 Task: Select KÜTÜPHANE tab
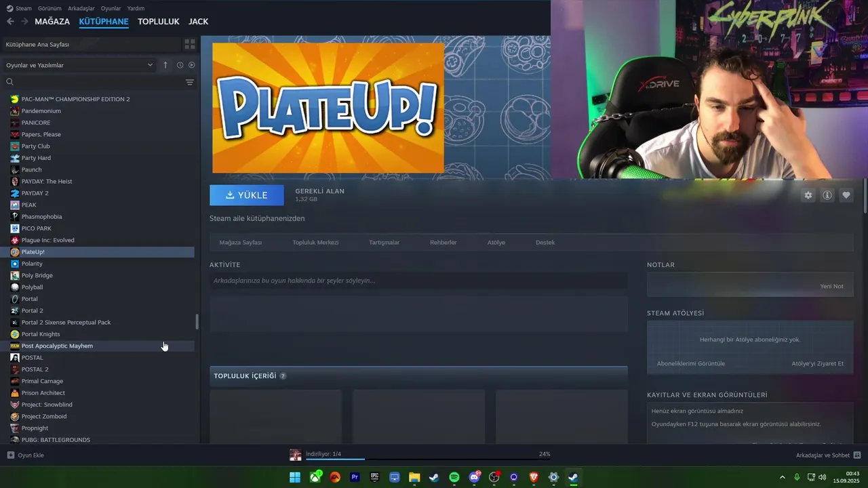coord(104,22)
